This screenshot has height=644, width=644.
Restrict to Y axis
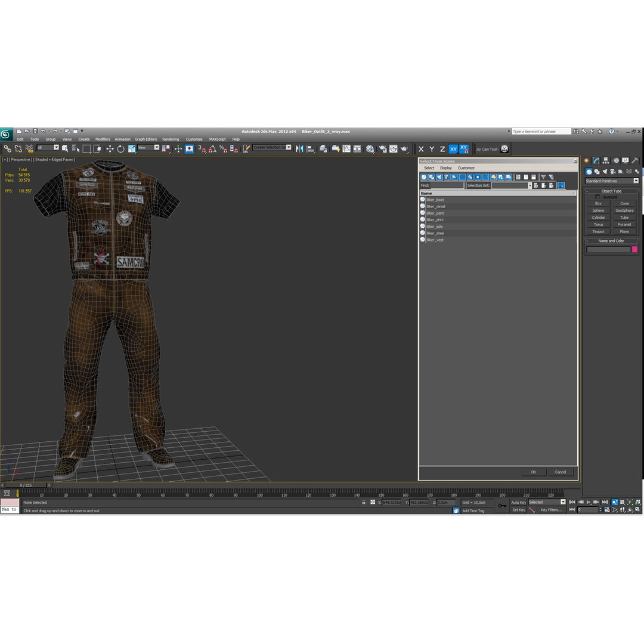pos(432,149)
